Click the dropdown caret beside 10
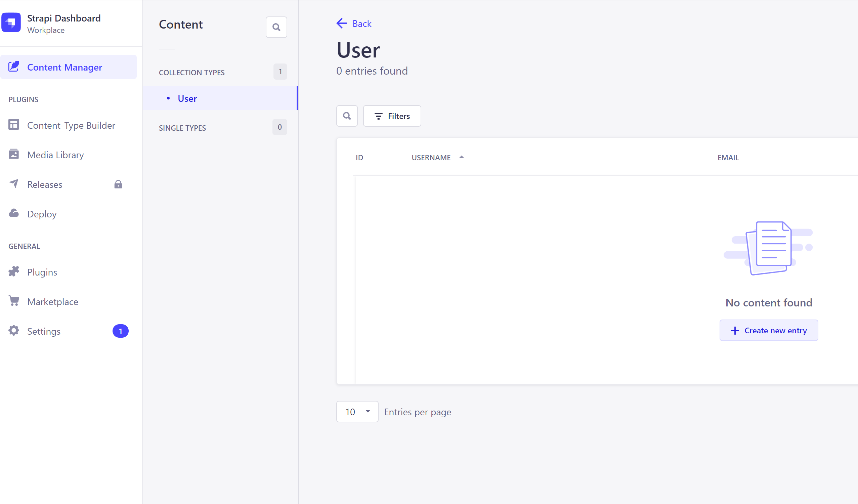This screenshot has height=504, width=858. click(x=368, y=411)
